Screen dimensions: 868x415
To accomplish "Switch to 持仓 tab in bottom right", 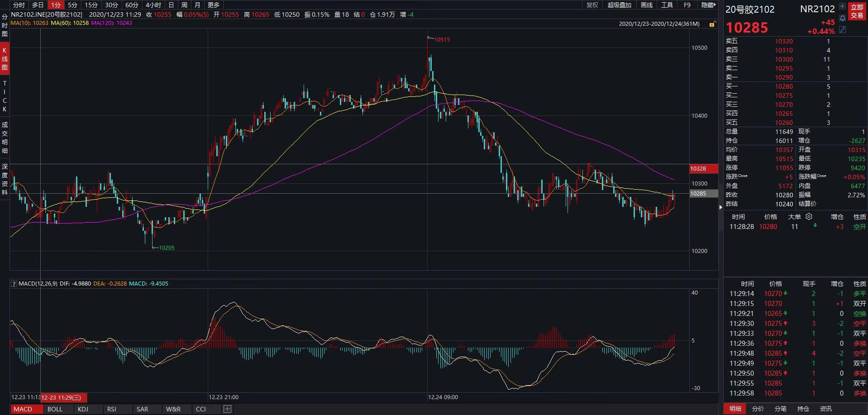I will [x=803, y=409].
